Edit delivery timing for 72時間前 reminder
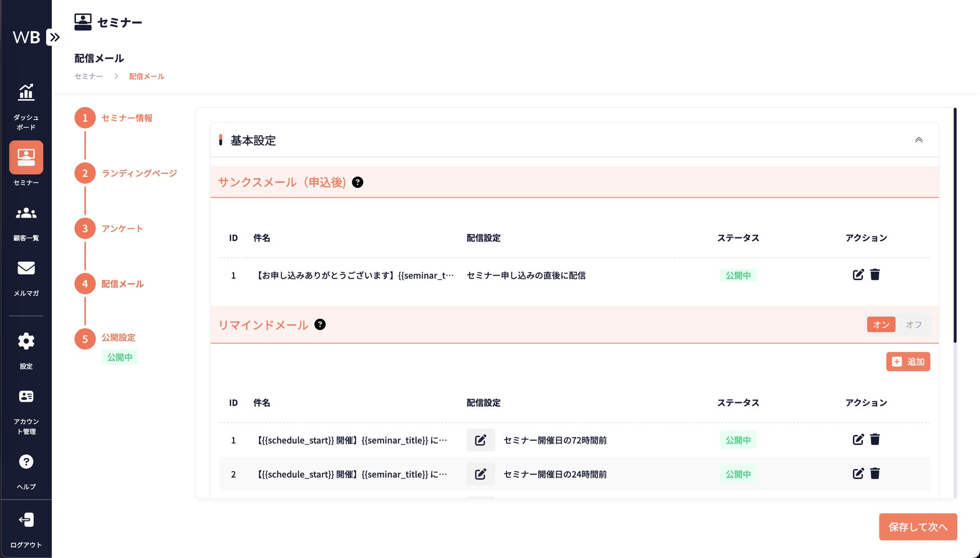This screenshot has height=558, width=980. point(480,440)
